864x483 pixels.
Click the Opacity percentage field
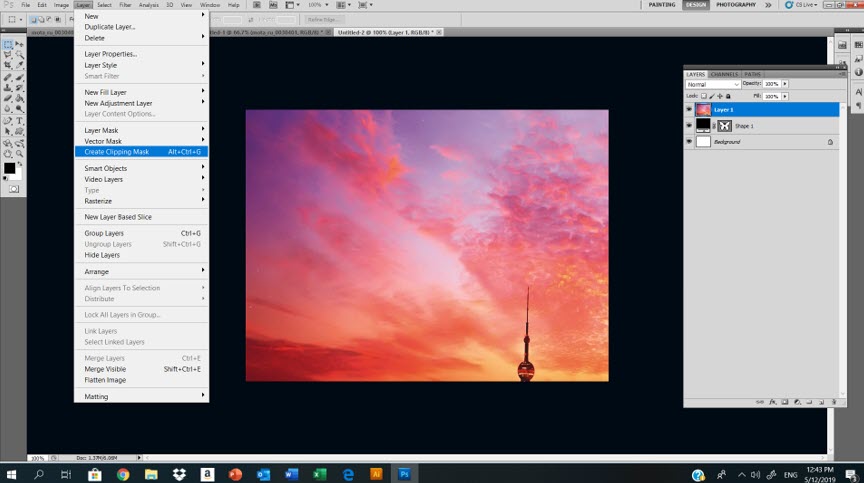(x=771, y=84)
